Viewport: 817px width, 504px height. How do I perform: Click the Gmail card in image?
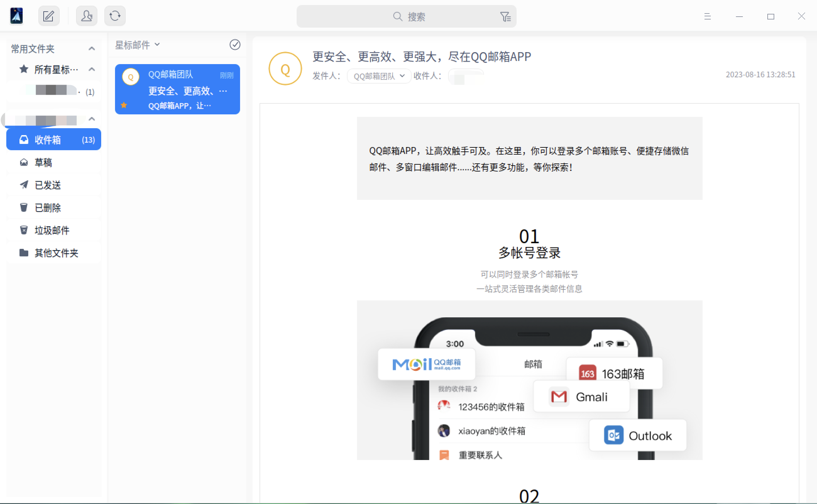tap(581, 396)
